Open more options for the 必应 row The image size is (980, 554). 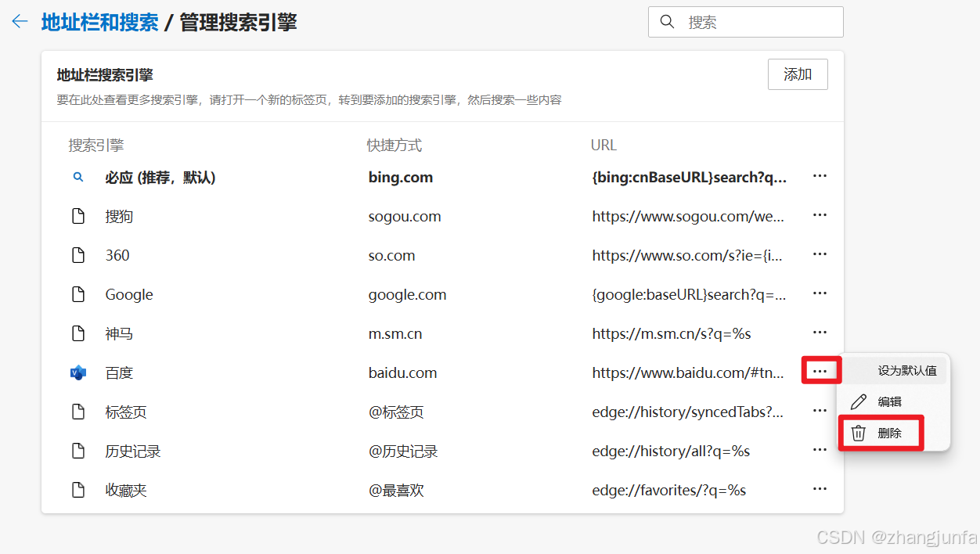click(820, 176)
